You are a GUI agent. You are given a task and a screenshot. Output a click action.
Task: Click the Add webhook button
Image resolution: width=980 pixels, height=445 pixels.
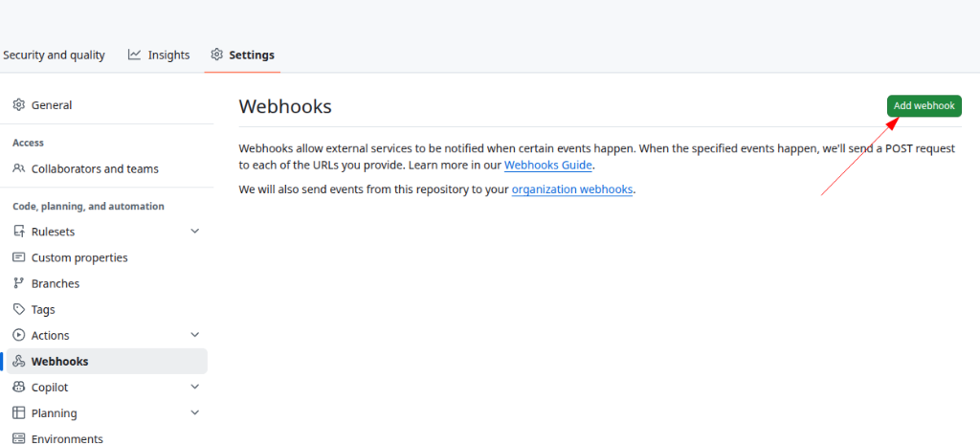pos(924,105)
